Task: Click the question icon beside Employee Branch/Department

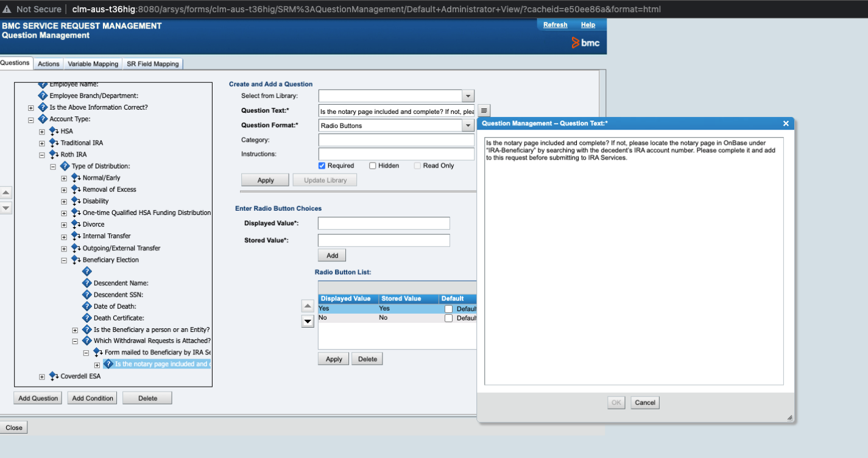Action: (43, 96)
